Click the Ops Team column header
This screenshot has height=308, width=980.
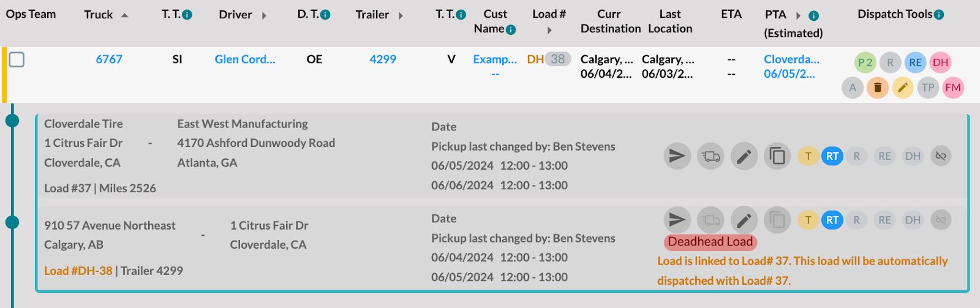click(31, 14)
